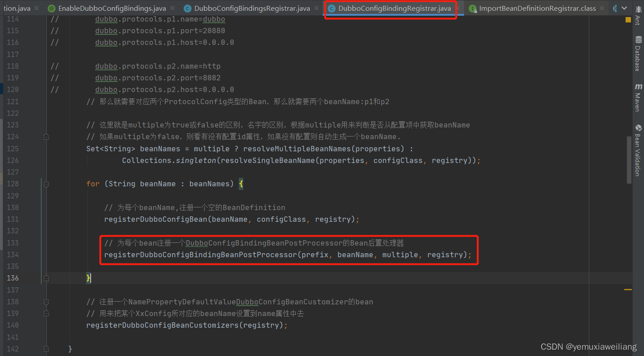Click the yellow error stripe mark near line 137

pyautogui.click(x=628, y=290)
